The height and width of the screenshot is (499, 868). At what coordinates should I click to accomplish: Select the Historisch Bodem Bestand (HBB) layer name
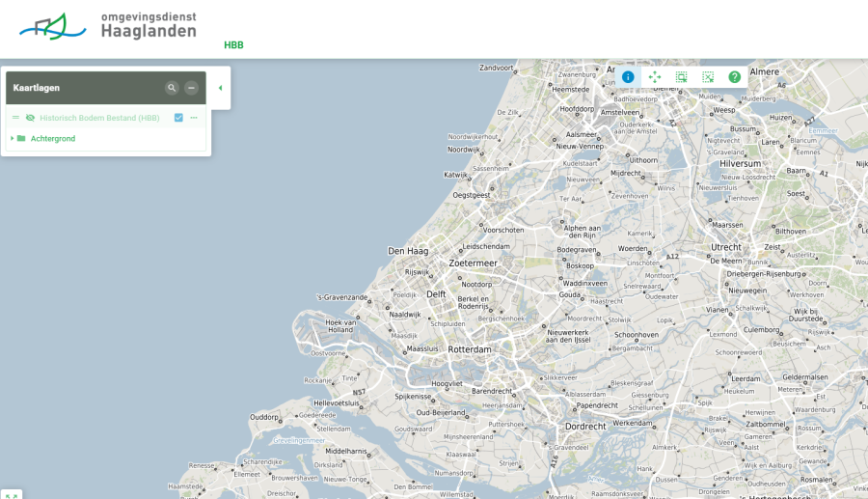click(99, 118)
